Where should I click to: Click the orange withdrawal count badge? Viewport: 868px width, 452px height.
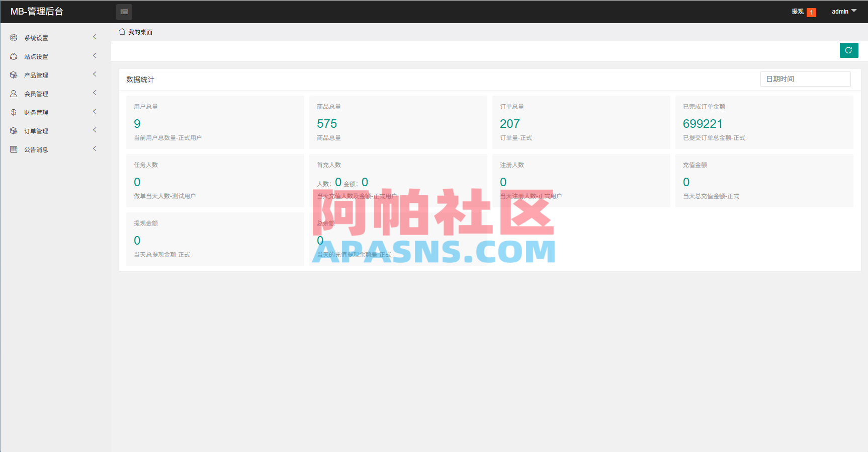(811, 12)
